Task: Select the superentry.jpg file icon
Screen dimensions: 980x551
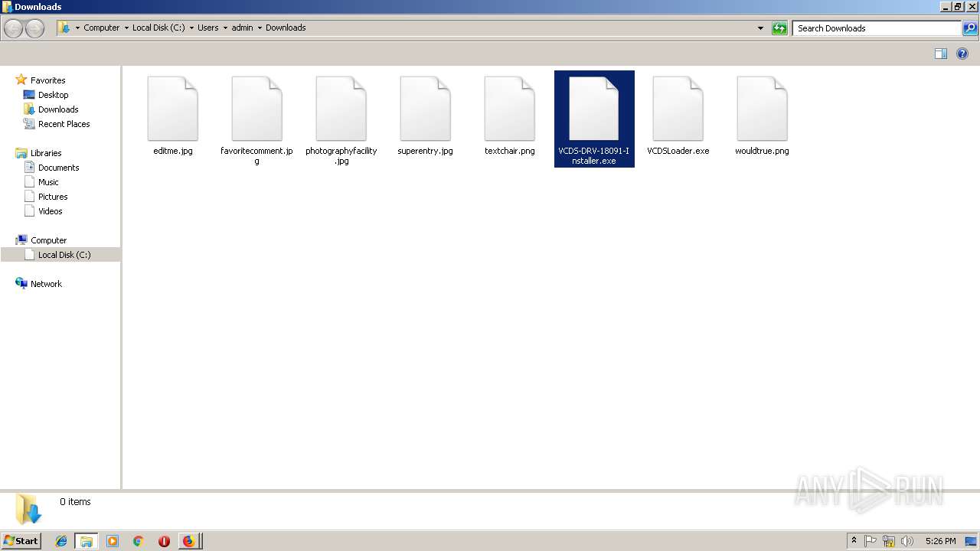Action: point(426,108)
